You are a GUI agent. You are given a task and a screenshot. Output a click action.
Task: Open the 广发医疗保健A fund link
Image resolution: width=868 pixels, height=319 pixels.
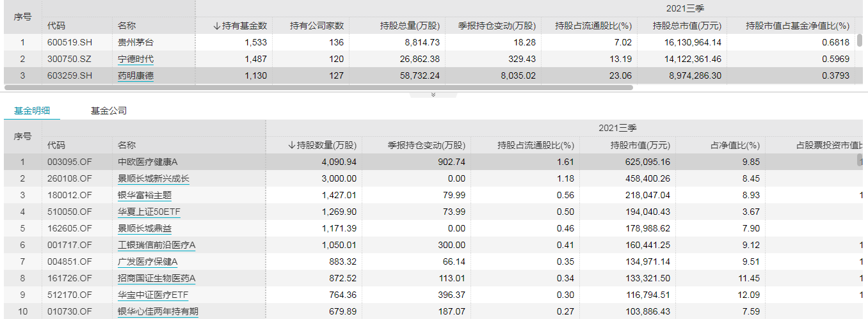tap(148, 261)
